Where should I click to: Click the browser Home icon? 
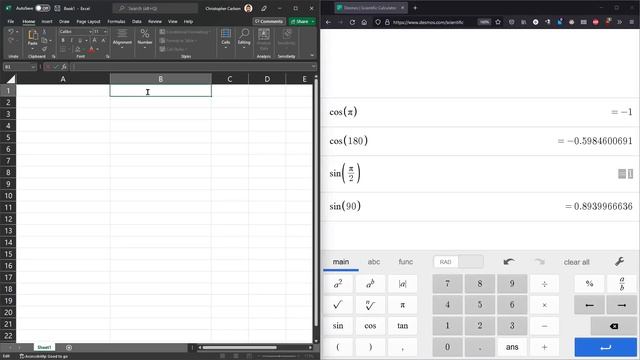point(364,22)
